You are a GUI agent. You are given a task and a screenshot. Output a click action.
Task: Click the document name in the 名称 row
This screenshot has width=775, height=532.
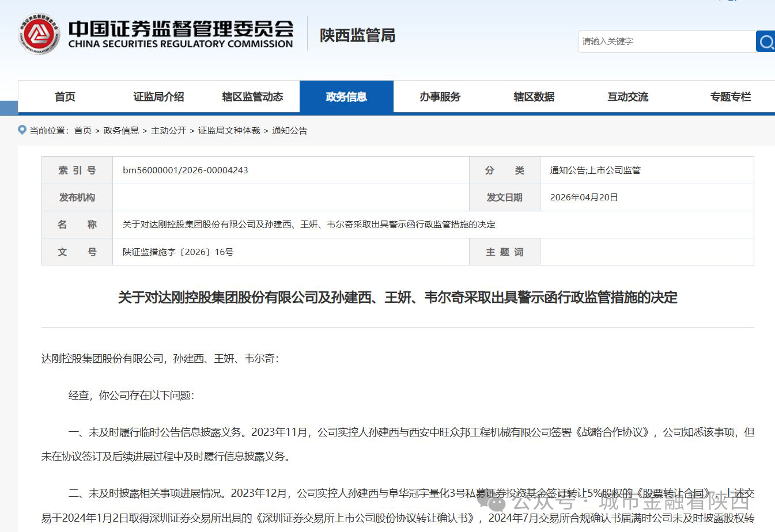309,225
